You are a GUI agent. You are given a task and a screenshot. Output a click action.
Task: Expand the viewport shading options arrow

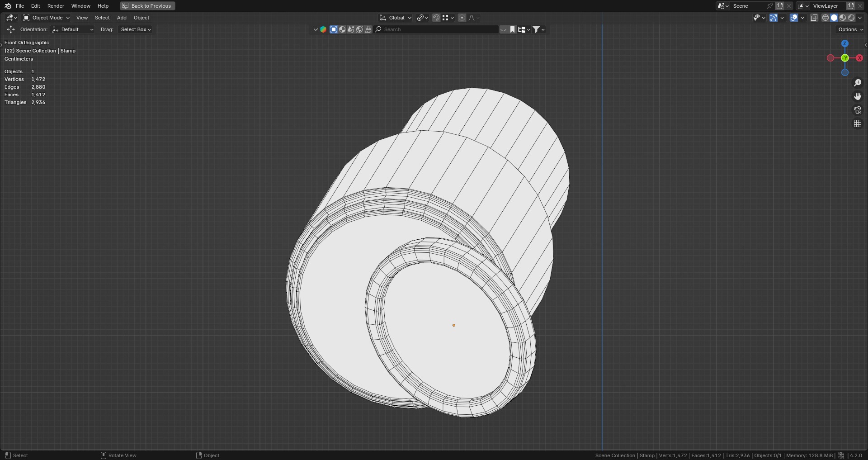(x=860, y=18)
